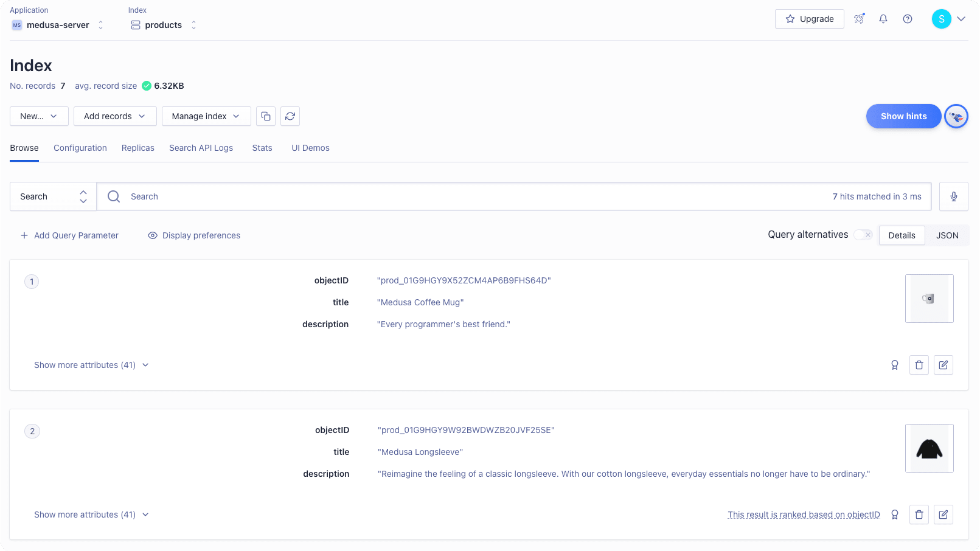
Task: Open the Search API Logs tab
Action: pyautogui.click(x=201, y=148)
